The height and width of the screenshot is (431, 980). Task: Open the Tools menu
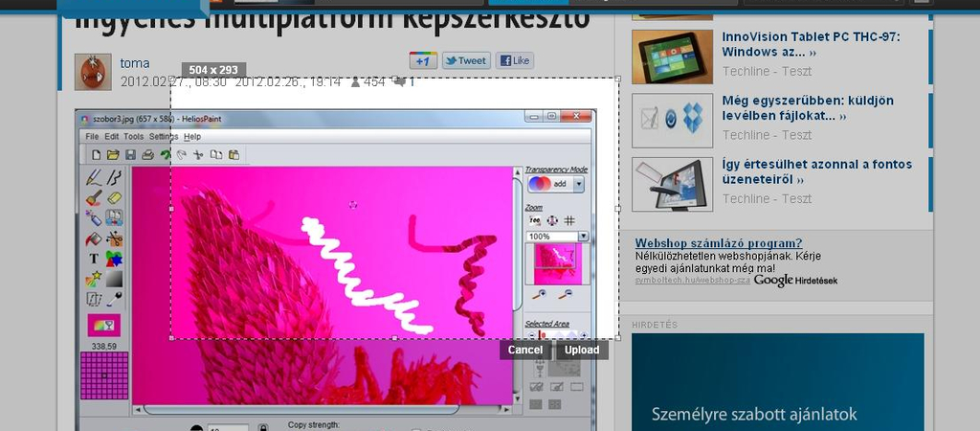(133, 136)
